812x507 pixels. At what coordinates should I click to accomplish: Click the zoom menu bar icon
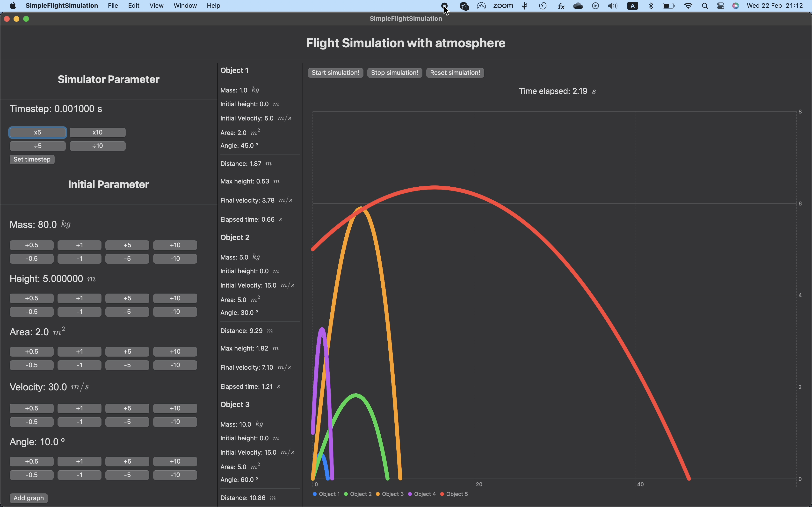coord(503,6)
